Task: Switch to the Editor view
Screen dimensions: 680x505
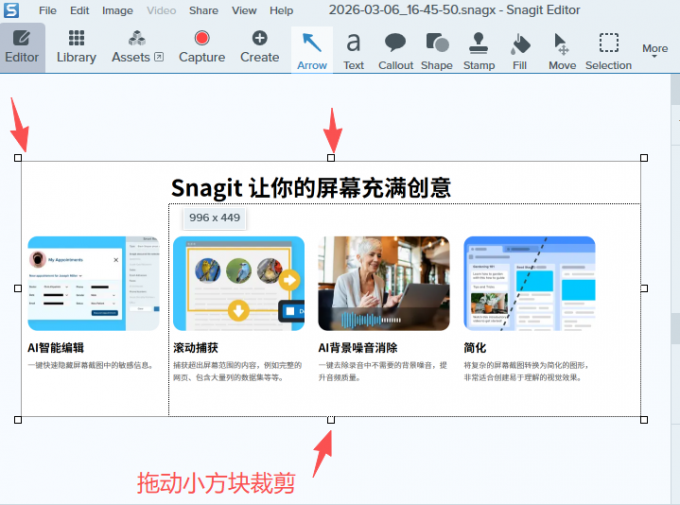Action: 22,47
